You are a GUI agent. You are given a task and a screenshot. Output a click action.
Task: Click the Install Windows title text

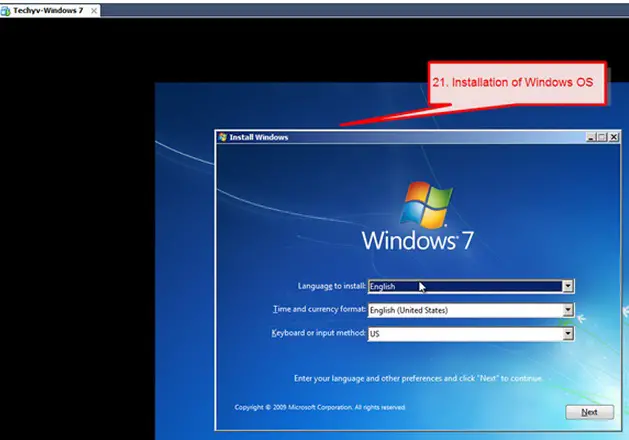click(259, 137)
